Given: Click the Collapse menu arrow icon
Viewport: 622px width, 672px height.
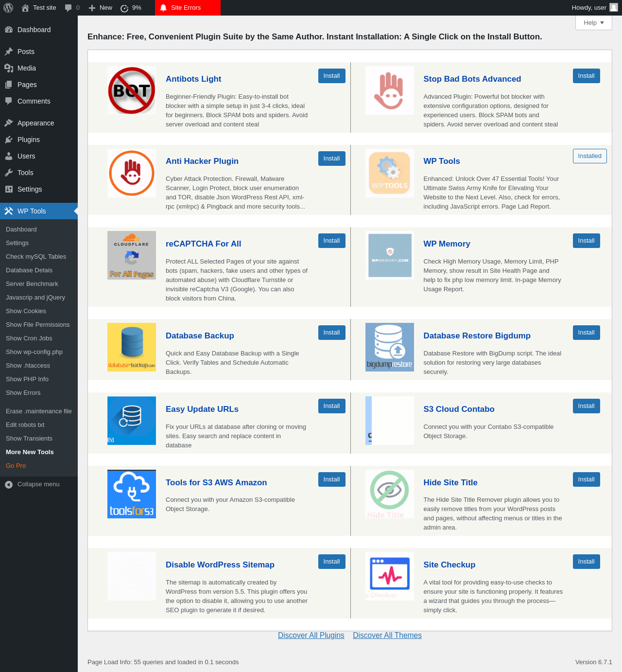Looking at the screenshot, I should pos(9,484).
